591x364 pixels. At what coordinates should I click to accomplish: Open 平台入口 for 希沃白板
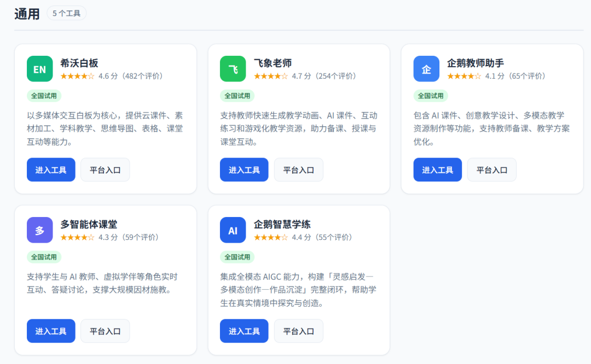(105, 170)
